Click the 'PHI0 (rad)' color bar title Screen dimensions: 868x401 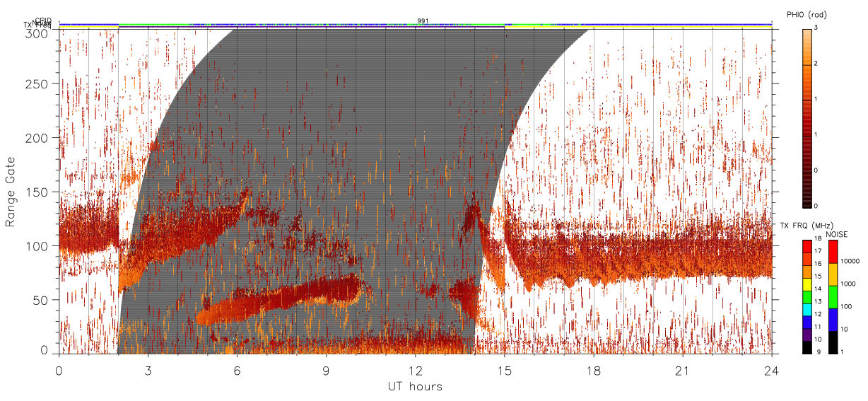point(807,15)
